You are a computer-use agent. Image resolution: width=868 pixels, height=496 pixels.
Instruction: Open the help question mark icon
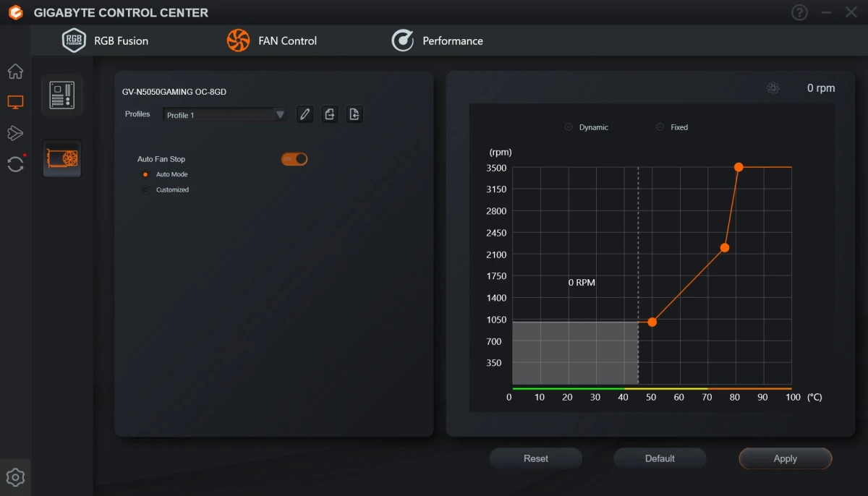tap(799, 12)
